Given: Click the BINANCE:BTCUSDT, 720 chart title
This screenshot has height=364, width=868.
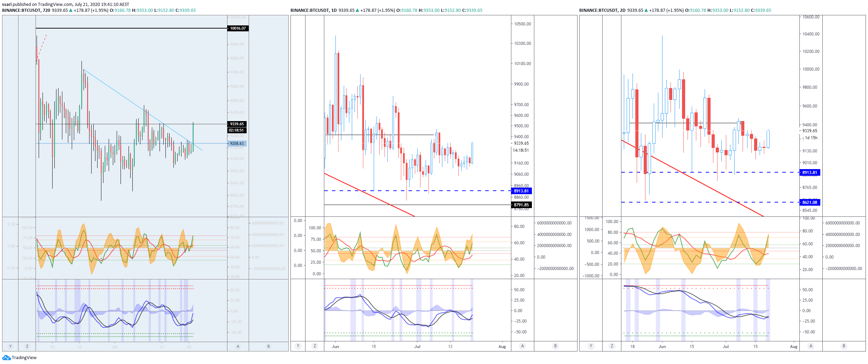Looking at the screenshot, I should [26, 10].
